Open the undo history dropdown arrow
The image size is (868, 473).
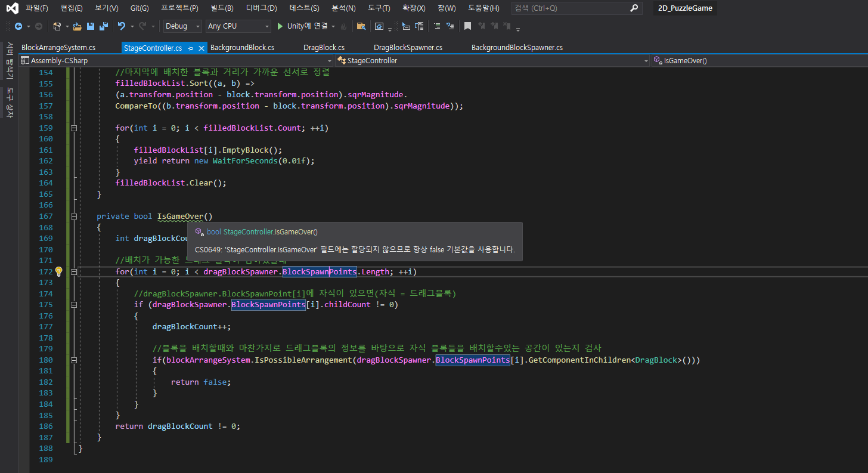pos(131,27)
